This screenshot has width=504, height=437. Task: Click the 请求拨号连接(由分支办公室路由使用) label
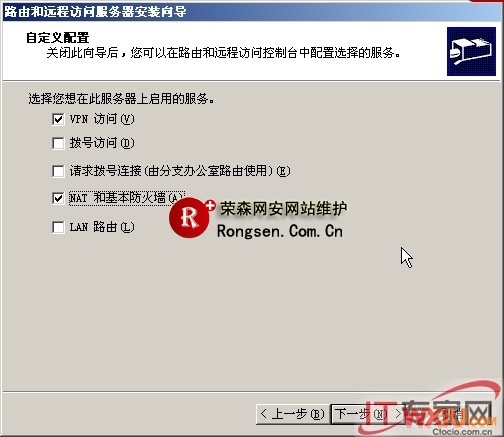tap(180, 171)
